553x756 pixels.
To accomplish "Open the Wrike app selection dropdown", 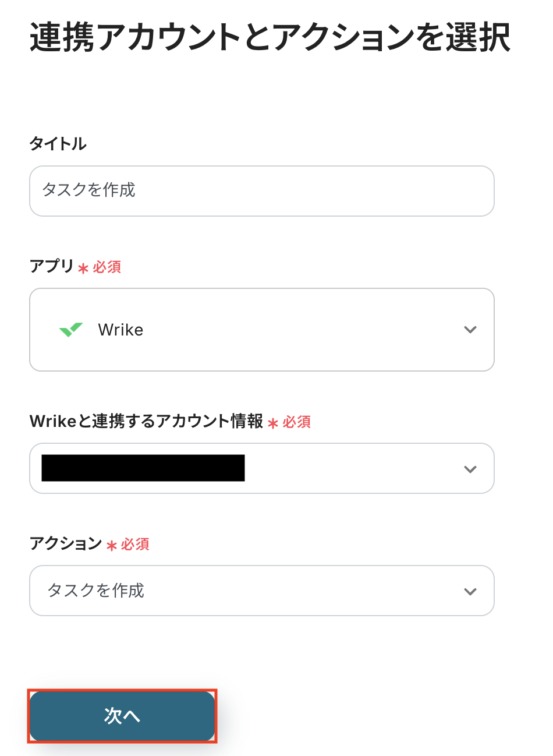I will coord(262,330).
